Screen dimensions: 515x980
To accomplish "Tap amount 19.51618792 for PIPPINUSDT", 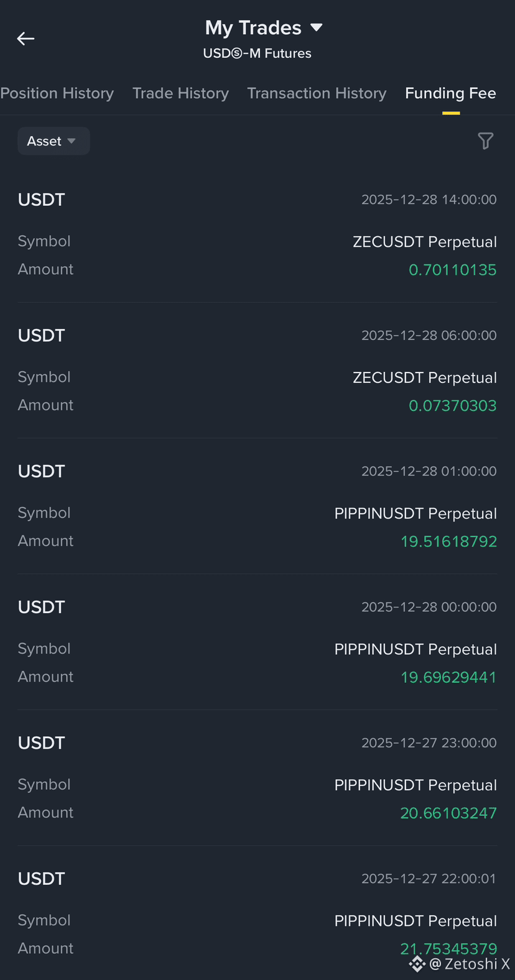I will (448, 542).
